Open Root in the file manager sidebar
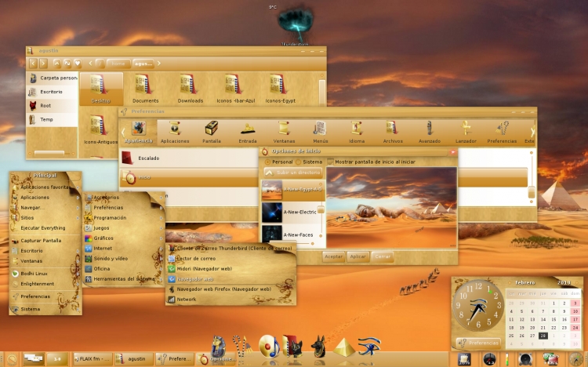 (x=52, y=105)
